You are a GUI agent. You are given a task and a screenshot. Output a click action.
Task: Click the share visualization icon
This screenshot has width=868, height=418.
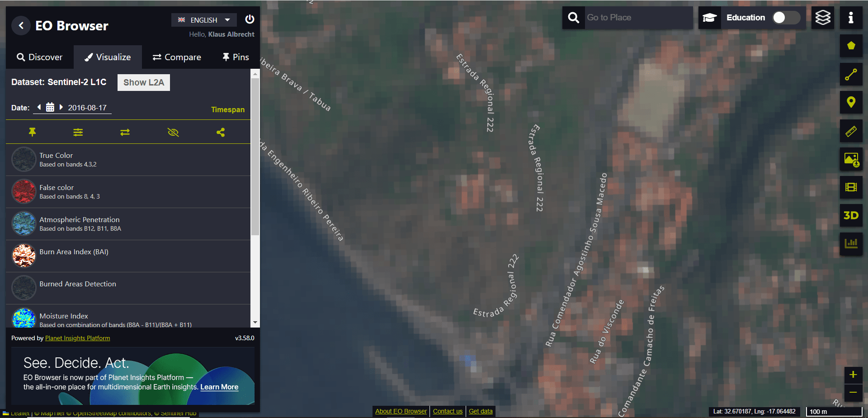tap(221, 132)
